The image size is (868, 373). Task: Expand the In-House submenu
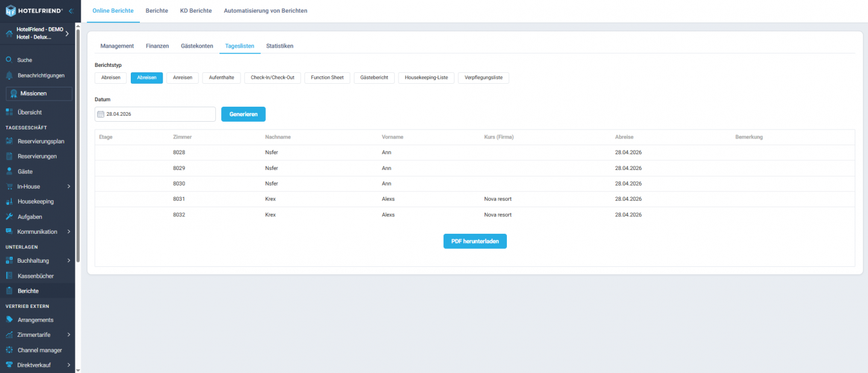[69, 186]
